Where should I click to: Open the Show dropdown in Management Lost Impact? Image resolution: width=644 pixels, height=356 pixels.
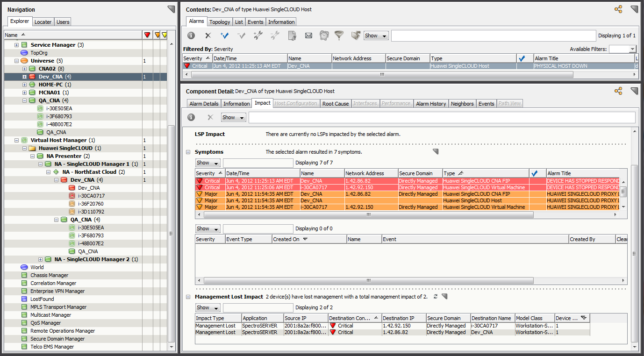[x=208, y=308]
